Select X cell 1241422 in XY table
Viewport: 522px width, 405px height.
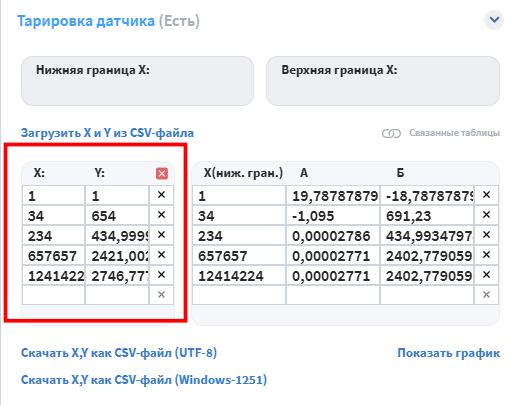coord(53,275)
